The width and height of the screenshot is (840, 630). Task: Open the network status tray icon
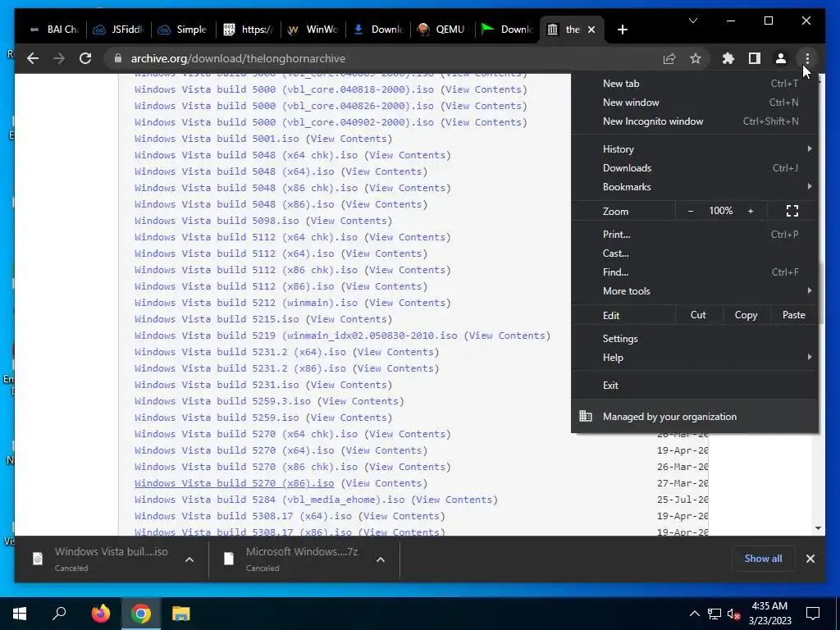(x=714, y=614)
